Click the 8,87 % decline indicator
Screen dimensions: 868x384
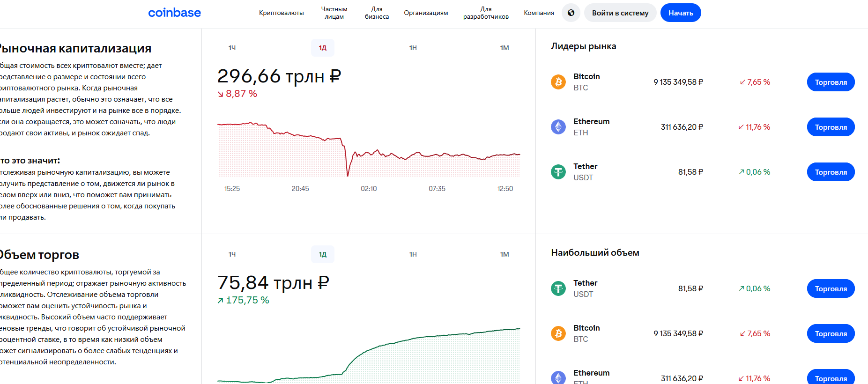point(237,94)
